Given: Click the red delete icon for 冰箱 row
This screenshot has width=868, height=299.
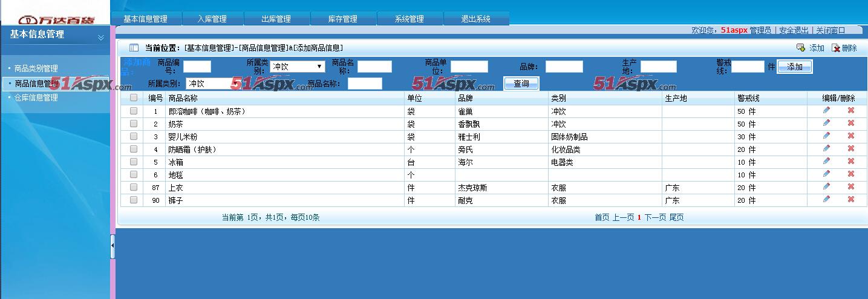Looking at the screenshot, I should tap(850, 162).
